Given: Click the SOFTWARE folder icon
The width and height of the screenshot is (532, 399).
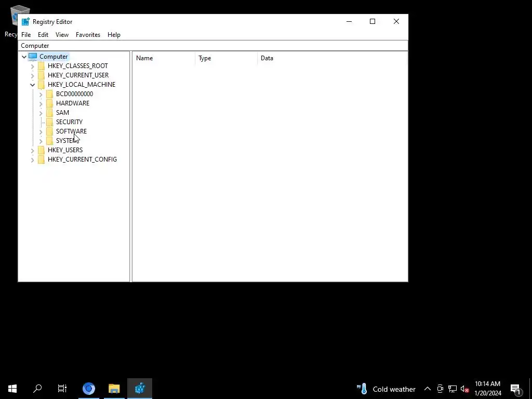Looking at the screenshot, I should point(49,131).
